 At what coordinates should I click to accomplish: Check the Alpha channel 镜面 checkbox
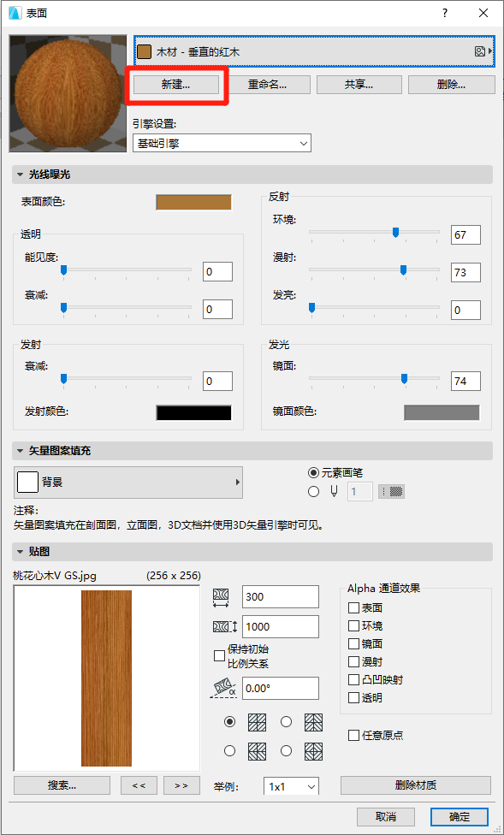pos(353,644)
